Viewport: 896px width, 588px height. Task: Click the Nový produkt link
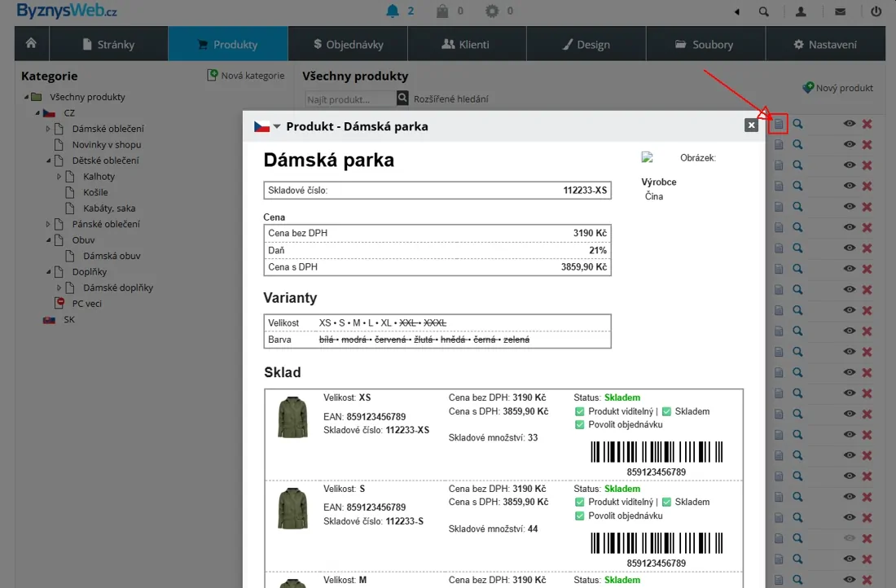coord(845,88)
